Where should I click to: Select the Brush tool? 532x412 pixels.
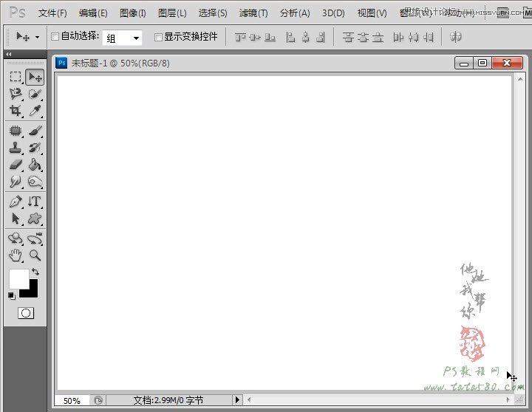[35, 131]
